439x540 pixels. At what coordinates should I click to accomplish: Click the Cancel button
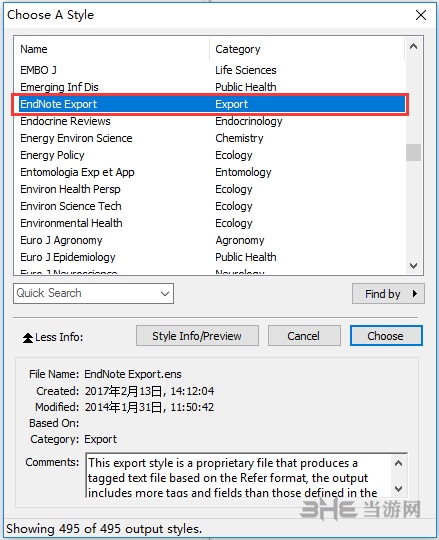pos(304,336)
